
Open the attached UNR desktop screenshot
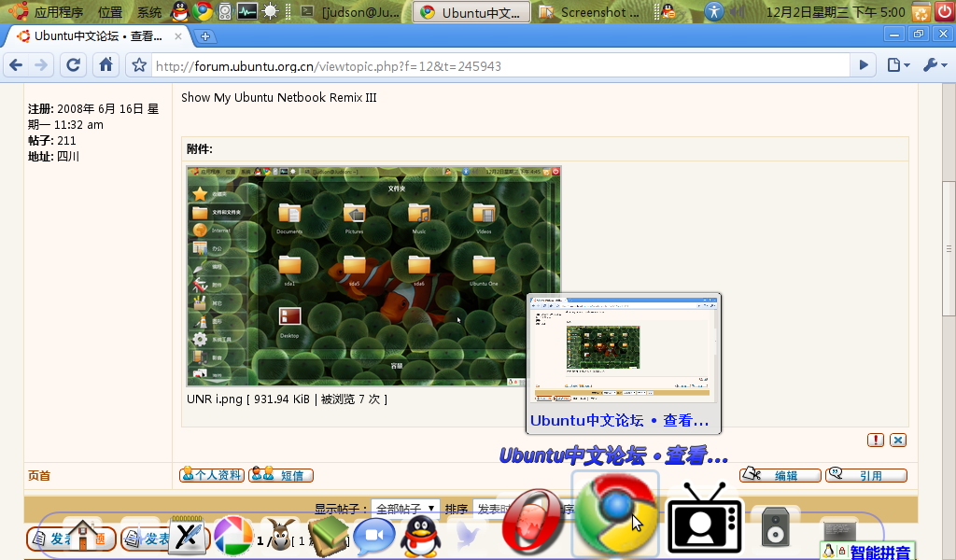[373, 276]
